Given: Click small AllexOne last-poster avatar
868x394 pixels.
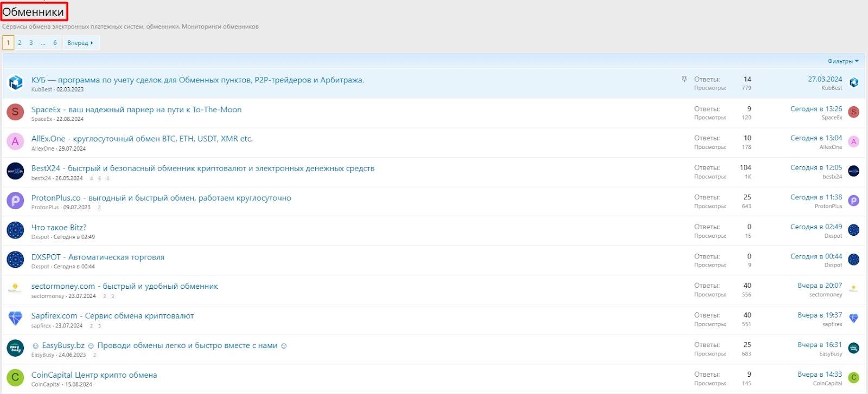Looking at the screenshot, I should [x=854, y=141].
